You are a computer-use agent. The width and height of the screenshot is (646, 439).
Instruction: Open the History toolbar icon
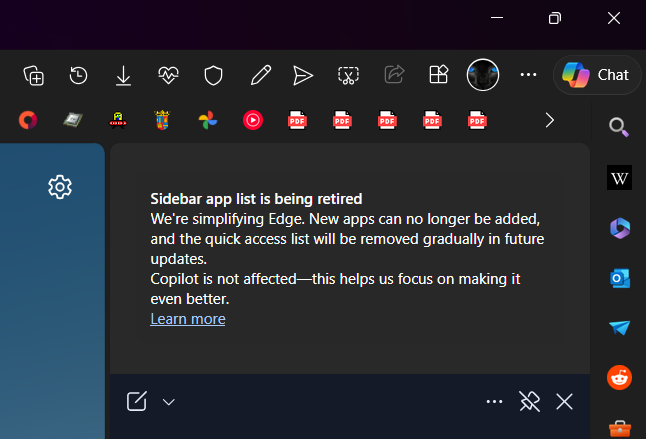point(79,75)
